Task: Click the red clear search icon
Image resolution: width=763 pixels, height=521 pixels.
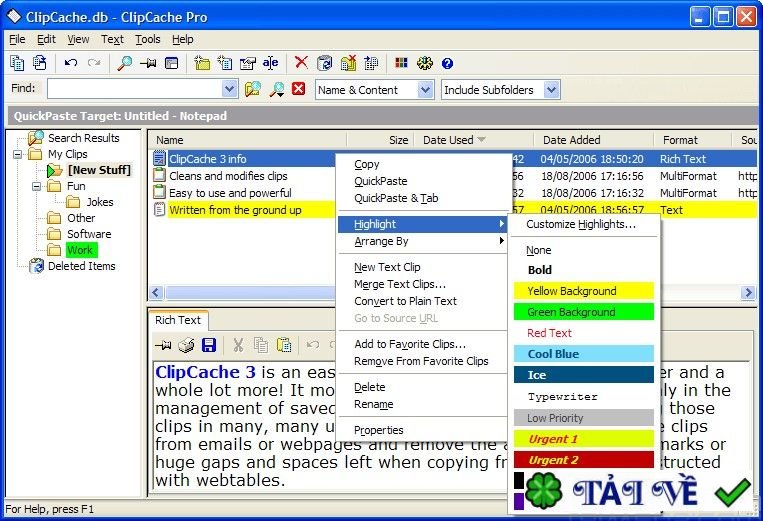Action: point(298,89)
